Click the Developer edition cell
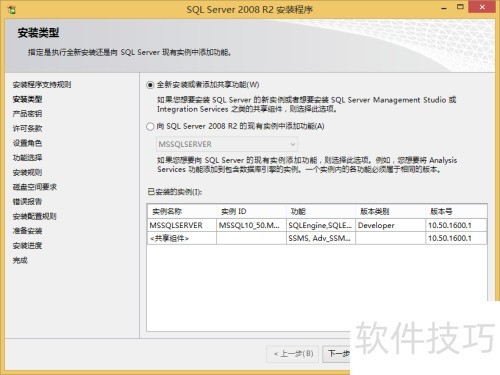This screenshot has height=375, width=500. pyautogui.click(x=390, y=225)
